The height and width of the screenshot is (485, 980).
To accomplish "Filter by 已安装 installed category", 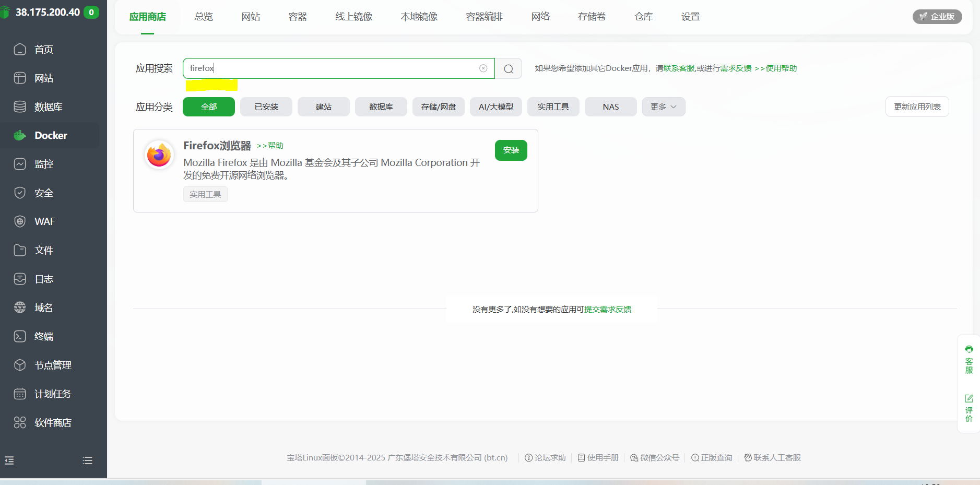I will click(x=266, y=107).
